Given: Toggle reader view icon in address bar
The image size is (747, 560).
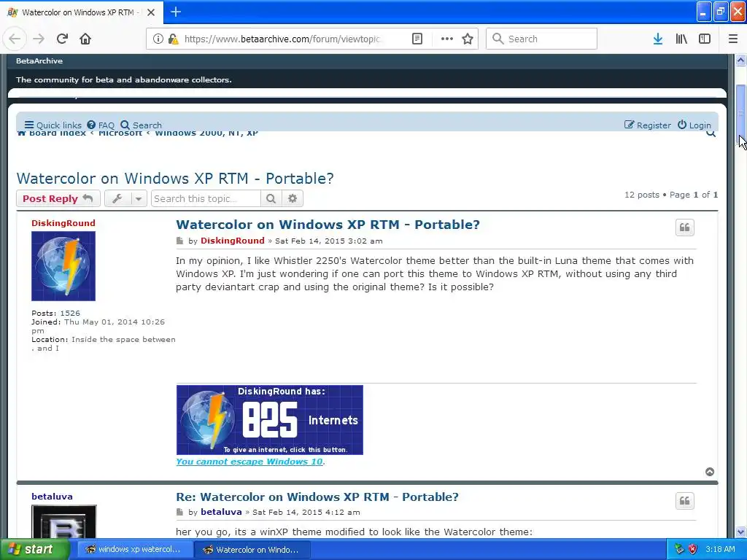Looking at the screenshot, I should 417,39.
